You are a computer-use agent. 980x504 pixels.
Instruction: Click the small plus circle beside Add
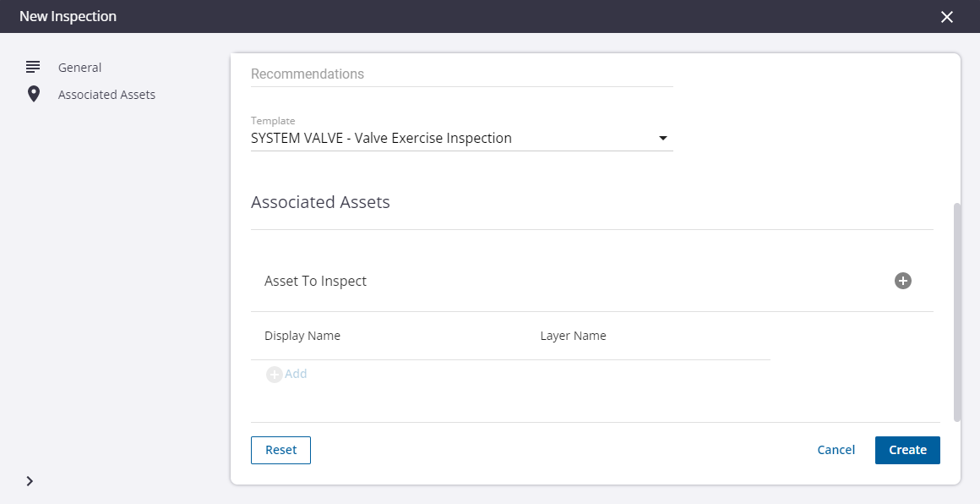[274, 374]
